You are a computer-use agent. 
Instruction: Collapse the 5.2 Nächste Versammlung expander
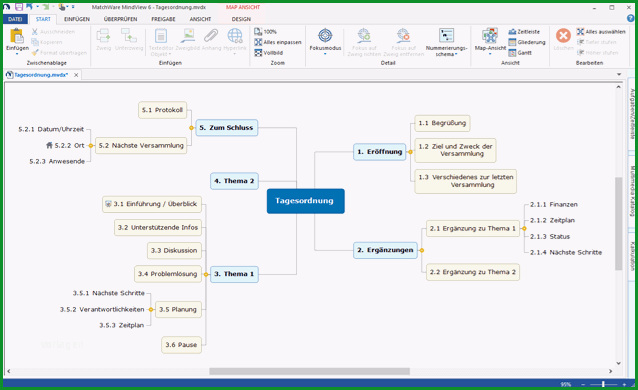point(91,146)
